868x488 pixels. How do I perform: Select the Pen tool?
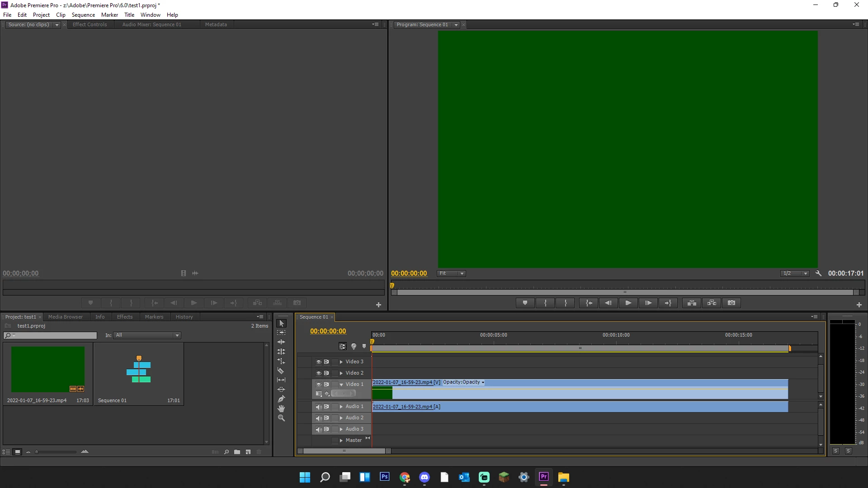click(x=281, y=399)
